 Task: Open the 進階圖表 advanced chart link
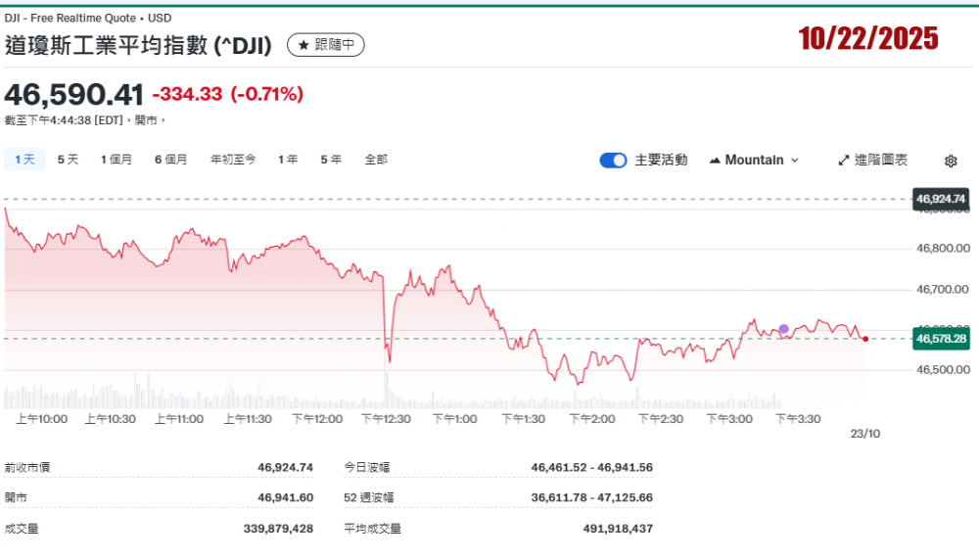pos(880,161)
